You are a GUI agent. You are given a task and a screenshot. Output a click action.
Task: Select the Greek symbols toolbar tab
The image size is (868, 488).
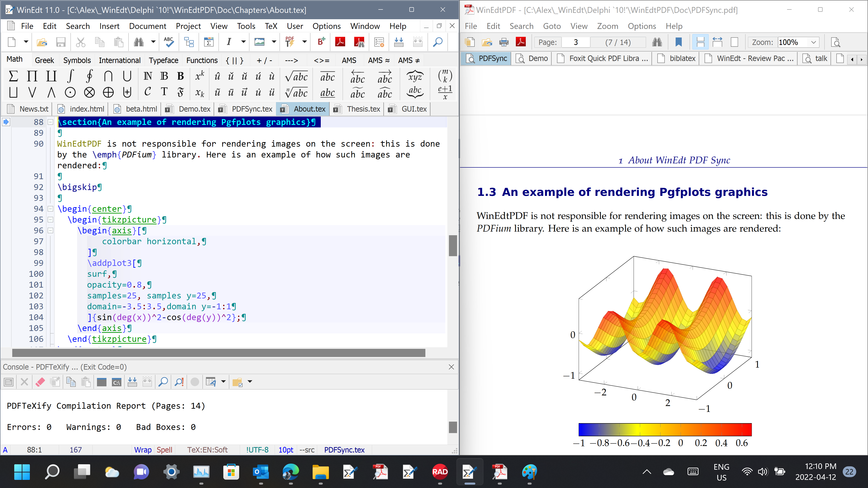(x=44, y=60)
